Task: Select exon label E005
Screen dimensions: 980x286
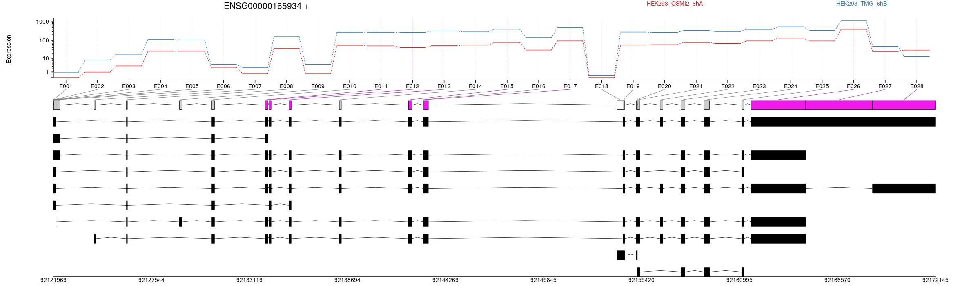Action: coord(192,86)
